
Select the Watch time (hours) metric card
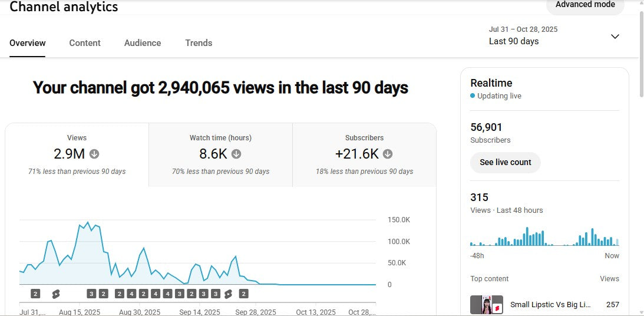220,154
